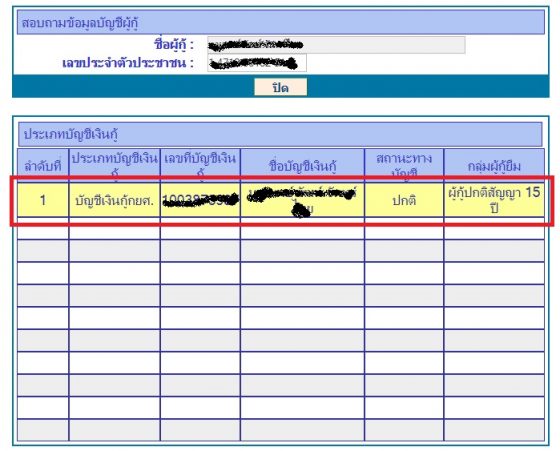Click the redacted loan account number cell
Screen dimensions: 560x451
[x=200, y=200]
